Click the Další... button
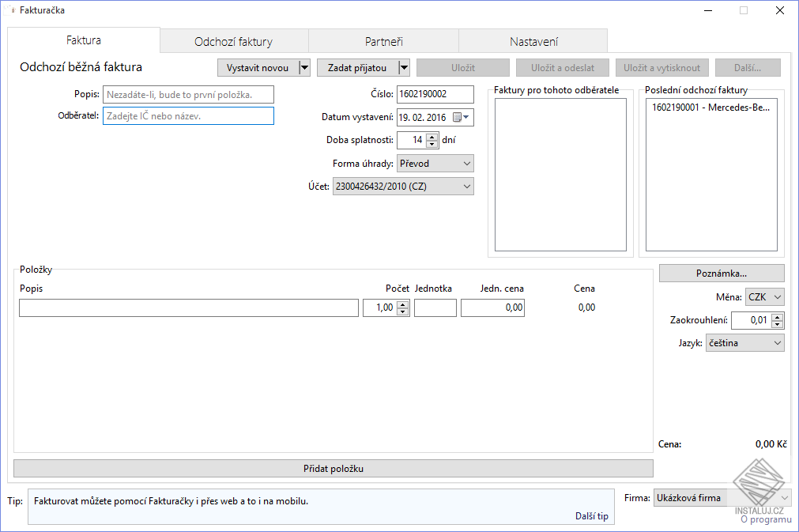Screen dimensions: 799x532 coord(748,68)
